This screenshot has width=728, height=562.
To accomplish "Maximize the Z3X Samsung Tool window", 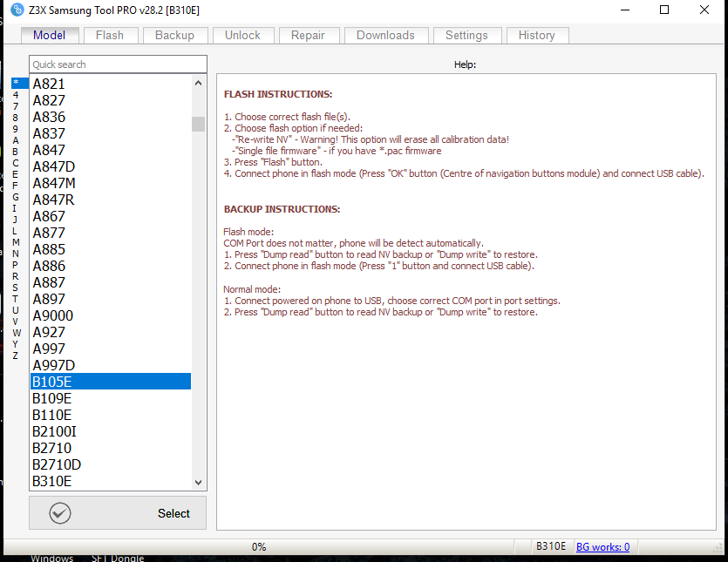I will [x=664, y=10].
